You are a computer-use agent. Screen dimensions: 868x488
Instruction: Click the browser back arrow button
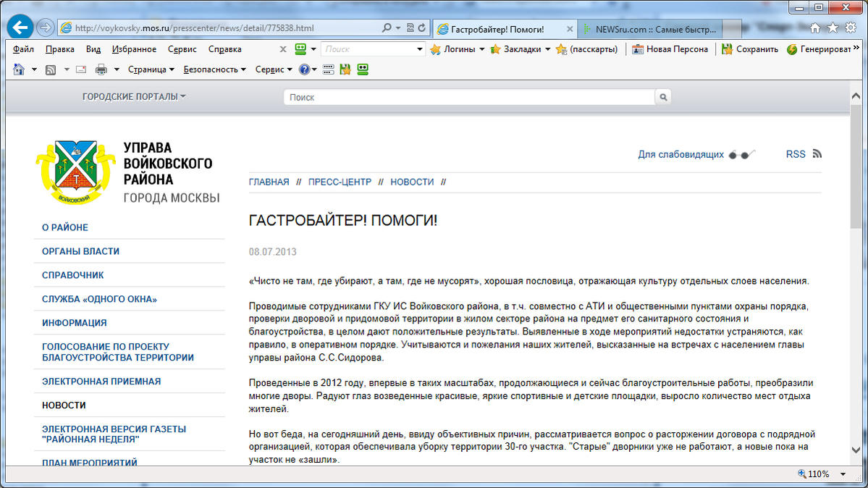click(x=20, y=28)
